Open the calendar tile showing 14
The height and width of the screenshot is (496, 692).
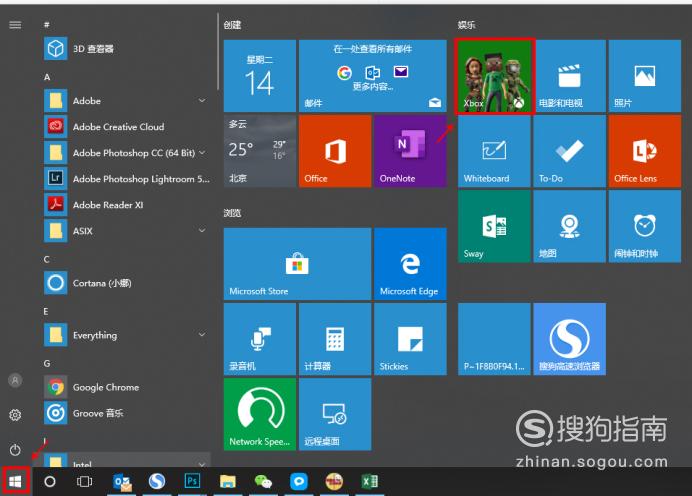[260, 76]
